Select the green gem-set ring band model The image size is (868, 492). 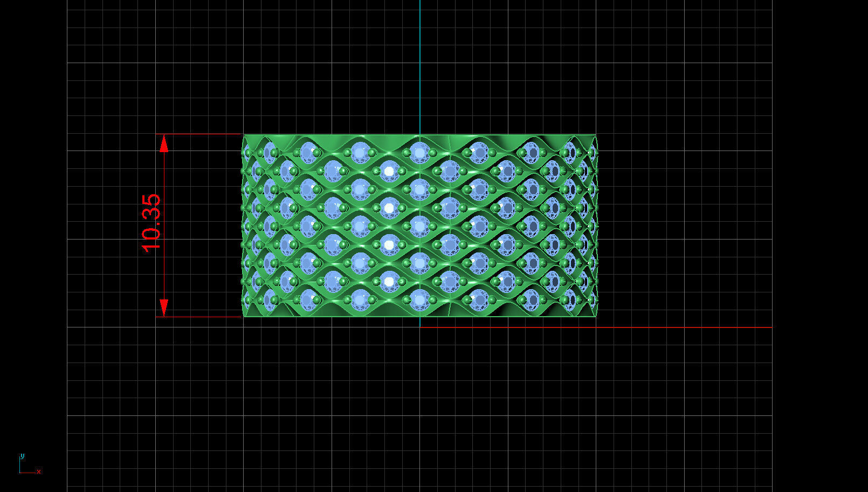coord(419,225)
